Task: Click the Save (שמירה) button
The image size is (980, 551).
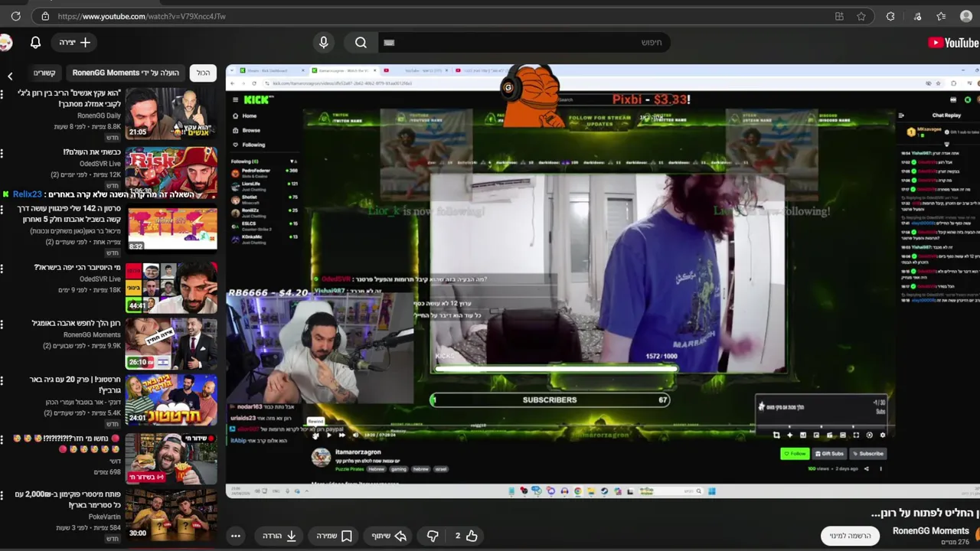Action: pos(335,536)
